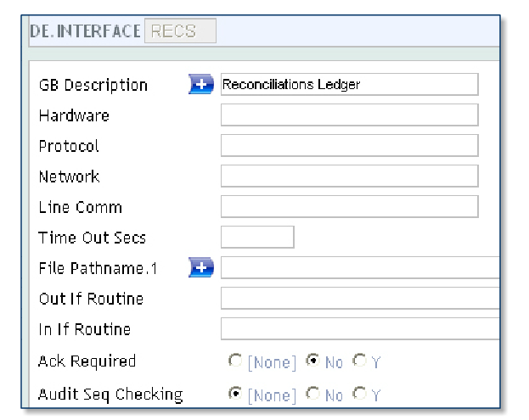Screen dimensions: 529x420
Task: Click the plus icon beside GB Description
Action: (x=200, y=84)
